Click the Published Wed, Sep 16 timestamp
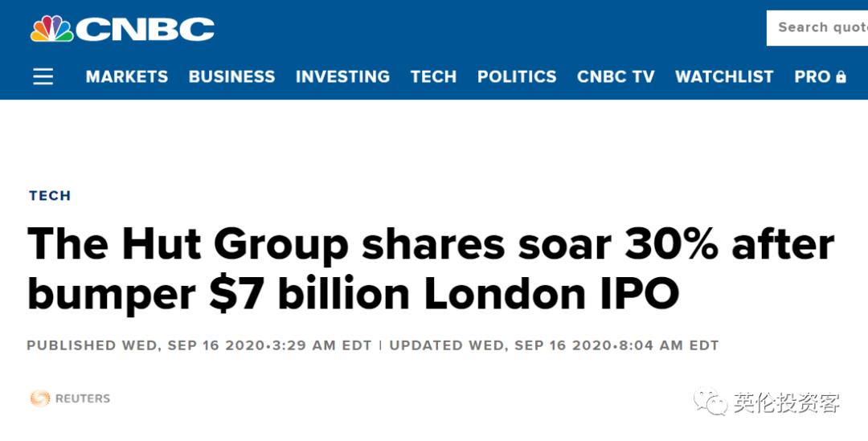 coord(199,345)
